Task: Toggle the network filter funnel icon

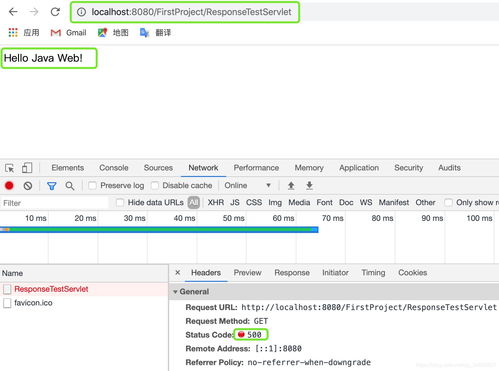Action: 52,186
